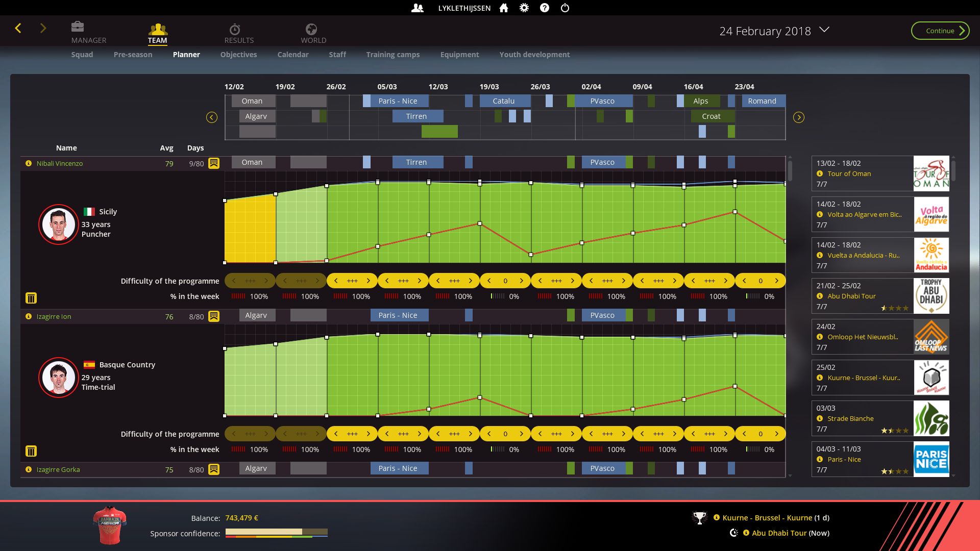Switch to the Calendar tab
This screenshot has width=980, height=551.
pos(292,55)
